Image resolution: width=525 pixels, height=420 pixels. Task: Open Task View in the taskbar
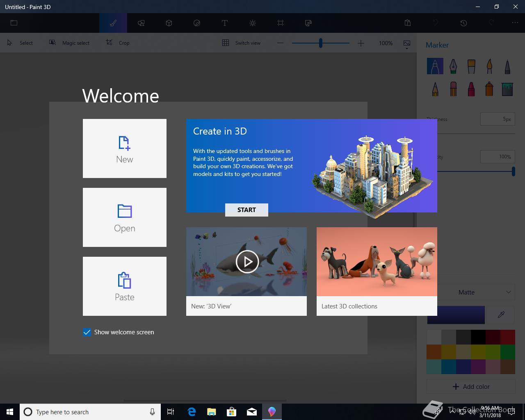171,412
